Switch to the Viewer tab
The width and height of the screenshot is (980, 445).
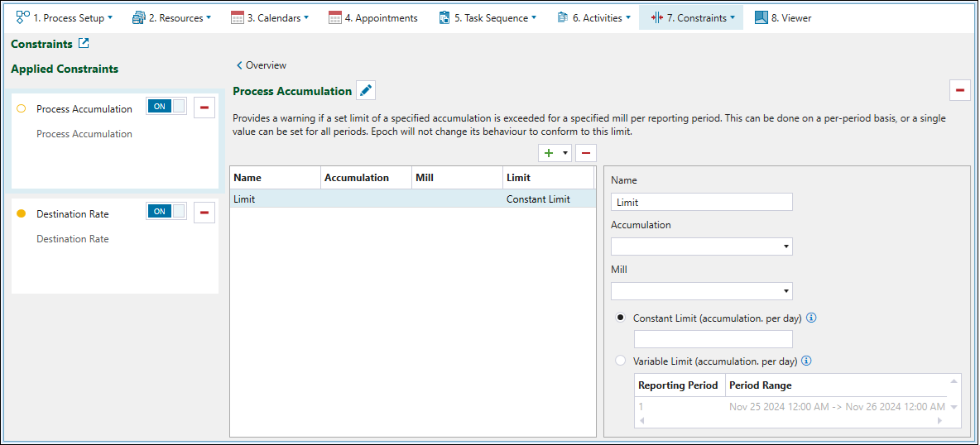pos(783,18)
